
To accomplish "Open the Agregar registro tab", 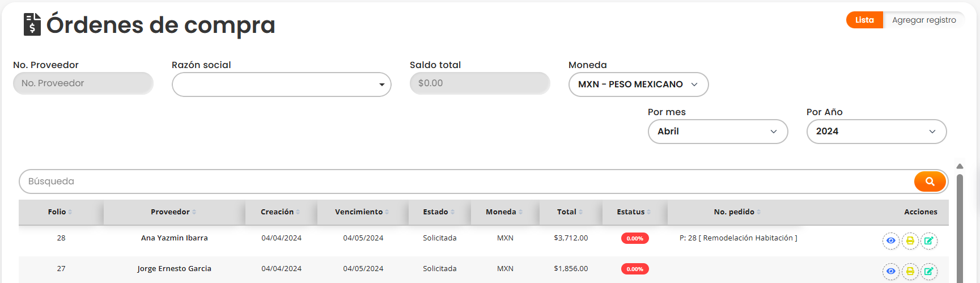I will coord(924,20).
